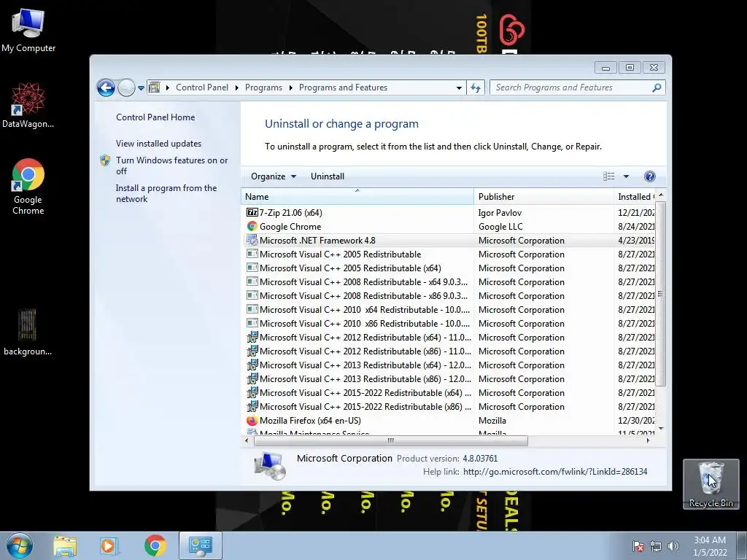
Task: Select Visual C++ 2010 x86 Redistributable row
Action: tap(449, 323)
